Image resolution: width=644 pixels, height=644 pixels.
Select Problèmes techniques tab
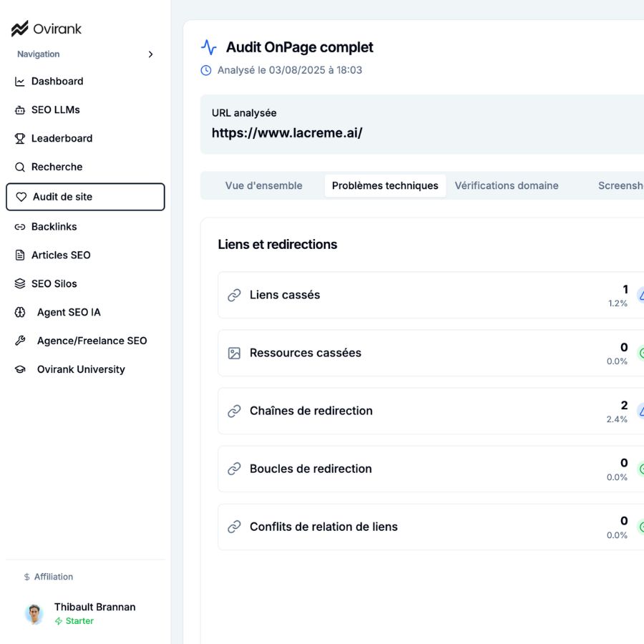pyautogui.click(x=385, y=185)
